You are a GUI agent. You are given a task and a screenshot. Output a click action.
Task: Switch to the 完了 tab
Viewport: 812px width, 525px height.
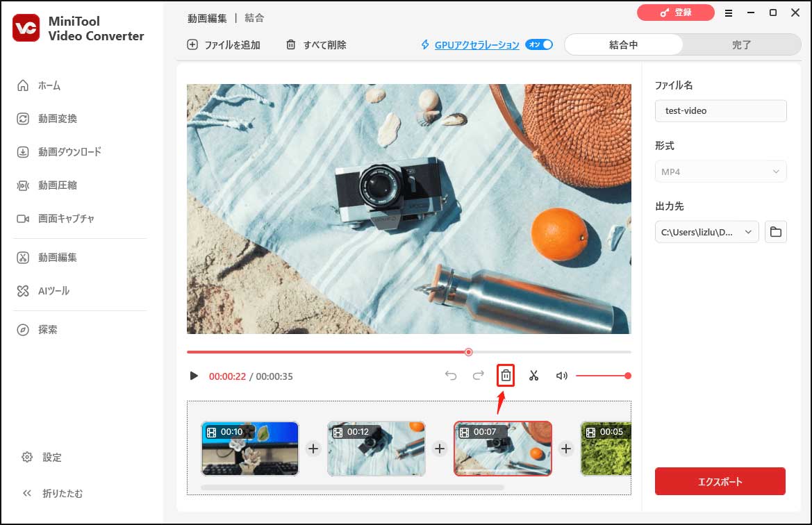[x=741, y=45]
